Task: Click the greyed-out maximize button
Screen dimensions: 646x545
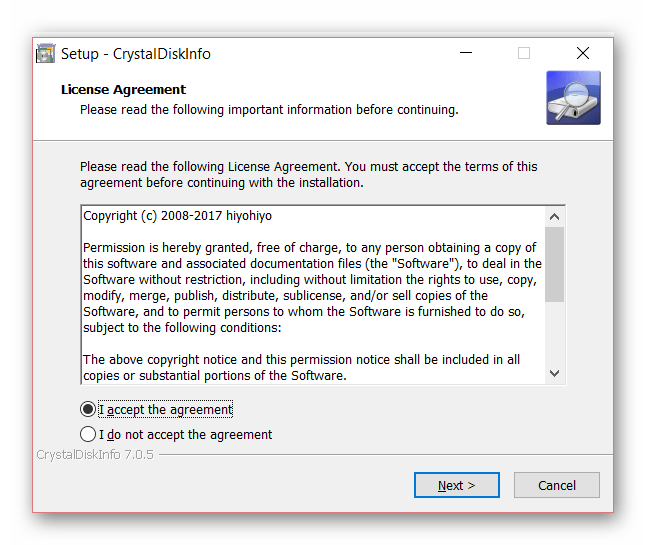Action: [x=524, y=53]
